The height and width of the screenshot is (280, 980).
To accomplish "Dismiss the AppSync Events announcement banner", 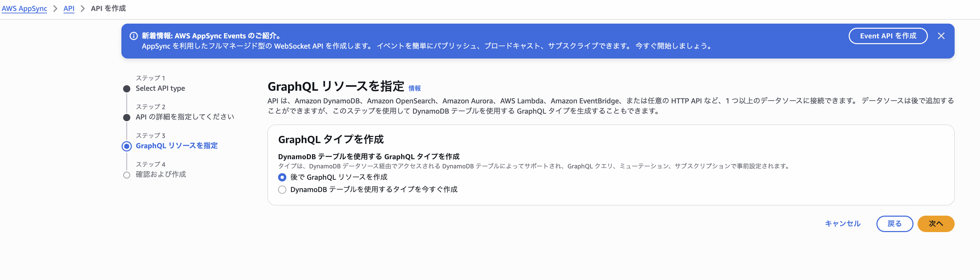I will pos(941,36).
